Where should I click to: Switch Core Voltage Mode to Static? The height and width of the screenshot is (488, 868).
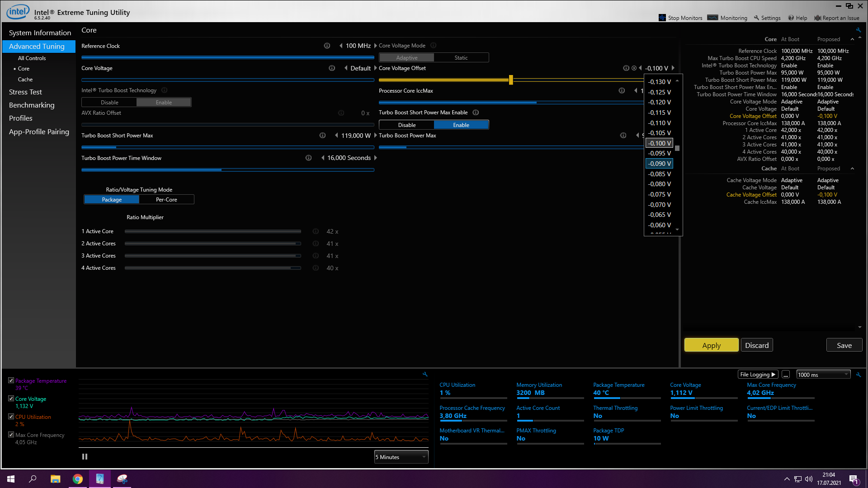coord(461,58)
